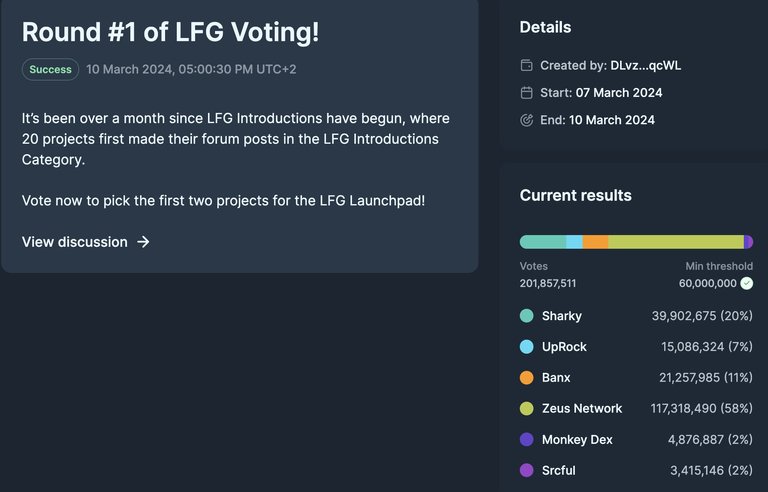Click the Monkey Dex purple dot
Image resolution: width=768 pixels, height=492 pixels.
527,439
